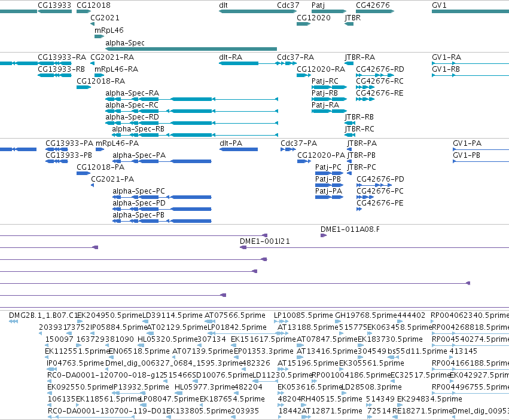This screenshot has width=509, height=420.
Task: Click the CG2021 gene label
Action: click(x=105, y=17)
